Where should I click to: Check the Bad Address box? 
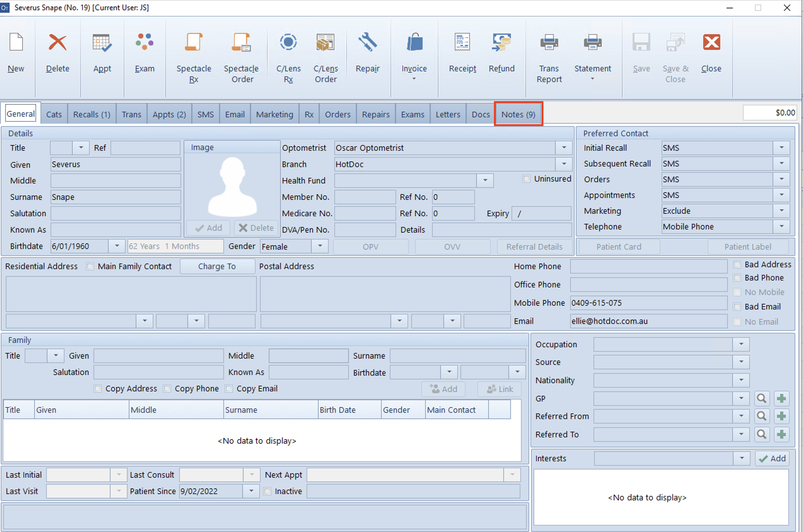tap(737, 264)
